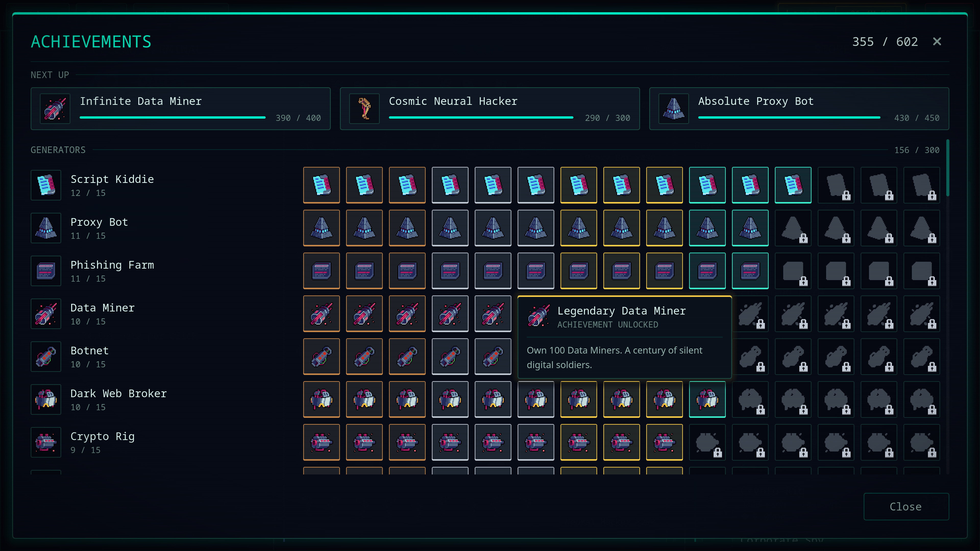Select the first locked Script Kiddie achievement
Viewport: 980px width, 551px height.
[x=836, y=185]
